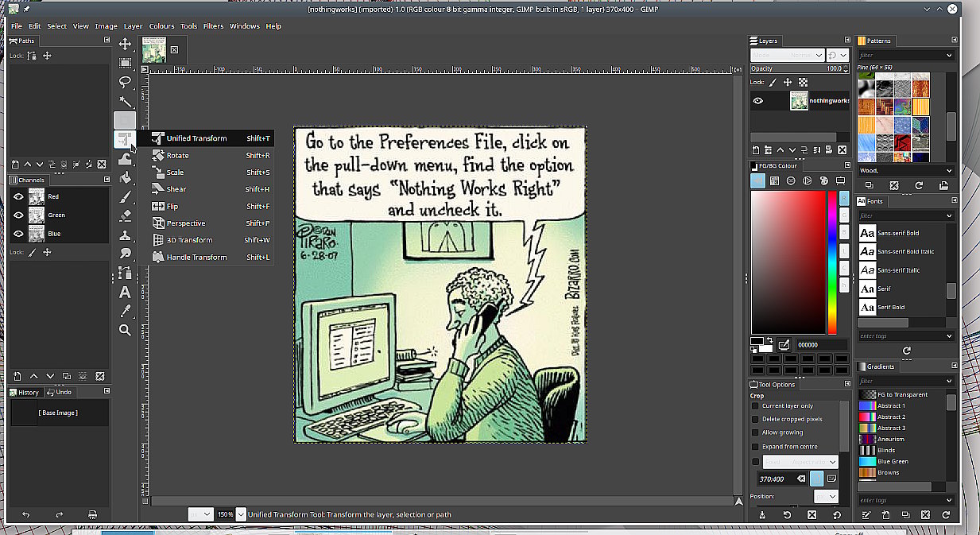
Task: Choose Perspective from the transform menu
Action: pos(185,223)
